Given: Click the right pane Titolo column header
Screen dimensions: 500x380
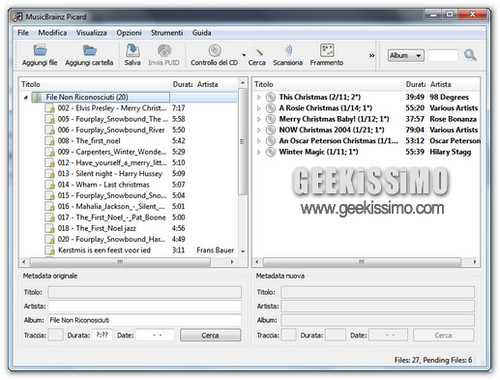Looking at the screenshot, I should 328,84.
